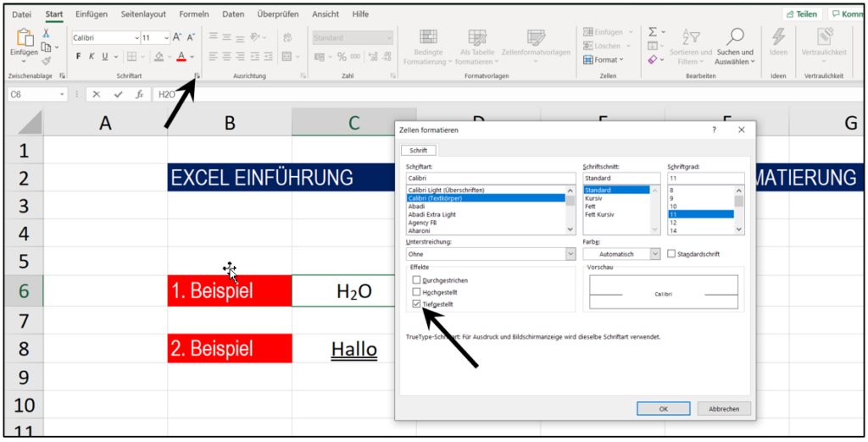This screenshot has height=442, width=868.
Task: Switch to the Überprüfen ribbon tab
Action: pyautogui.click(x=278, y=14)
